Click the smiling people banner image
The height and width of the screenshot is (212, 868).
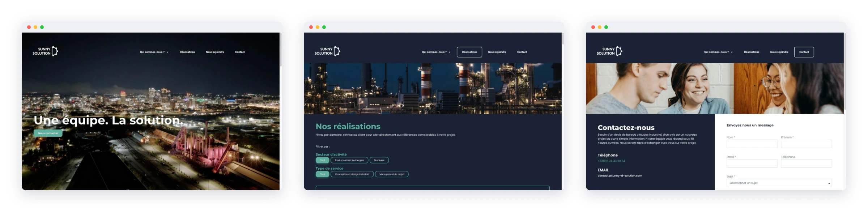715,89
